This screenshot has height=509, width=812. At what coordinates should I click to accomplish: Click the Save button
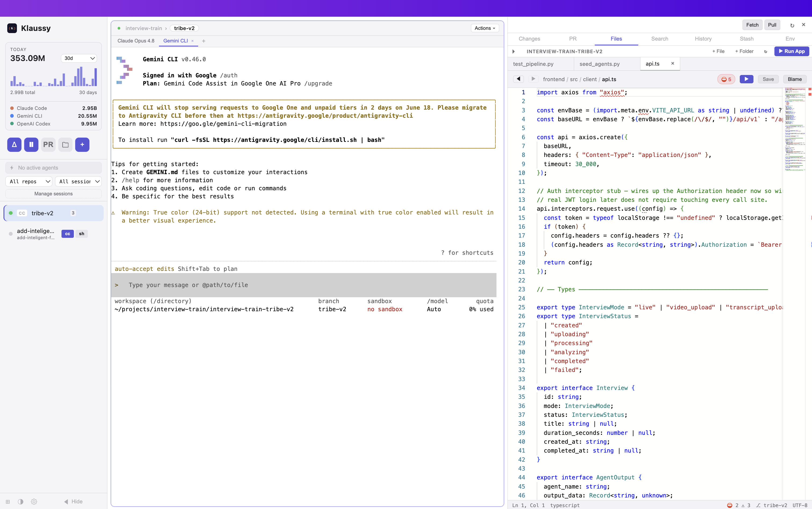click(768, 80)
